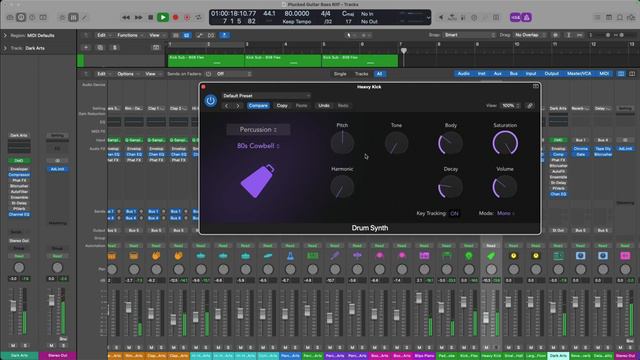Click the Play button in transport

click(x=163, y=18)
